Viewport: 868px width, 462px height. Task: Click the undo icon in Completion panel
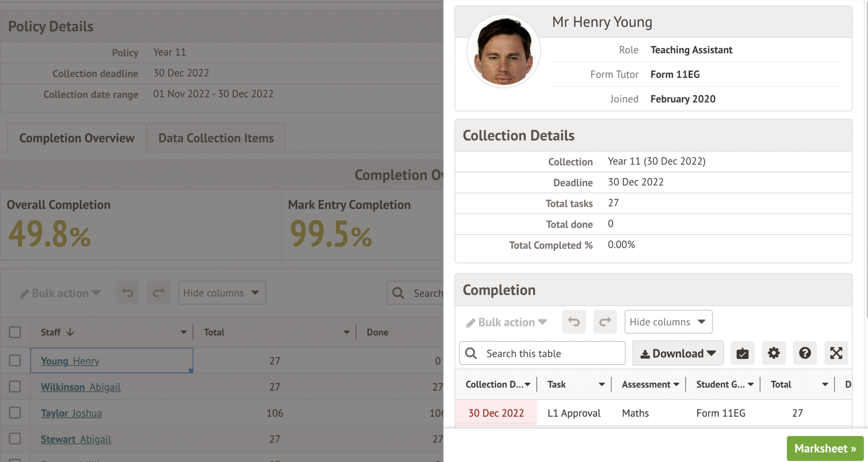pos(574,322)
